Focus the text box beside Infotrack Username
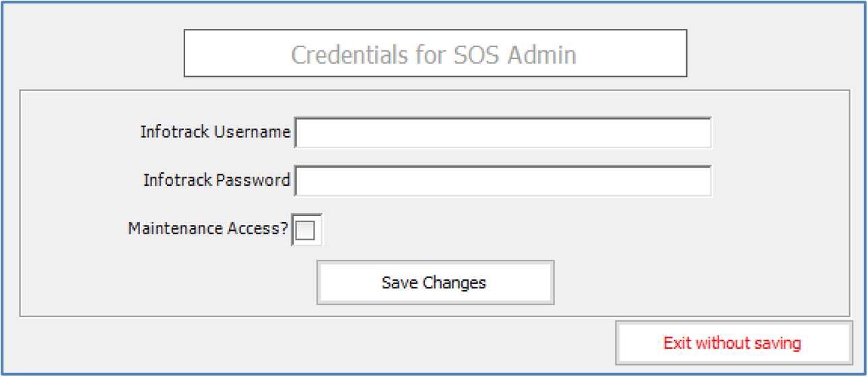This screenshot has width=868, height=377. coord(502,133)
